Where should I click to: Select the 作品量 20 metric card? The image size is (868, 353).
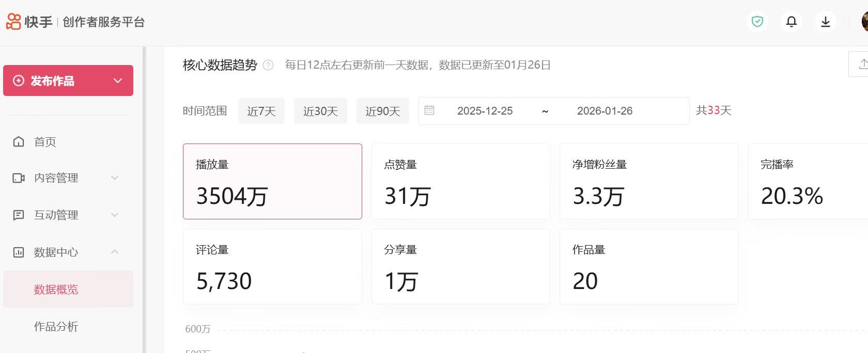click(x=649, y=266)
